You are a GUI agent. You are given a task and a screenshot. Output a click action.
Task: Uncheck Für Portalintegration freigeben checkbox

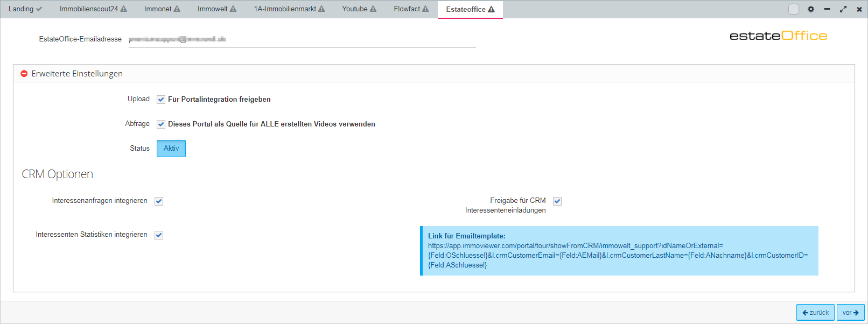tap(161, 100)
